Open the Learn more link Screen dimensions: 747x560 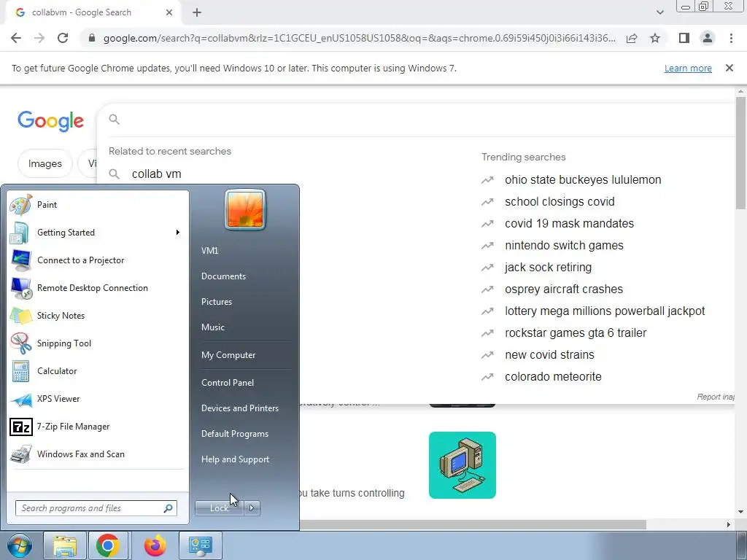(x=688, y=68)
